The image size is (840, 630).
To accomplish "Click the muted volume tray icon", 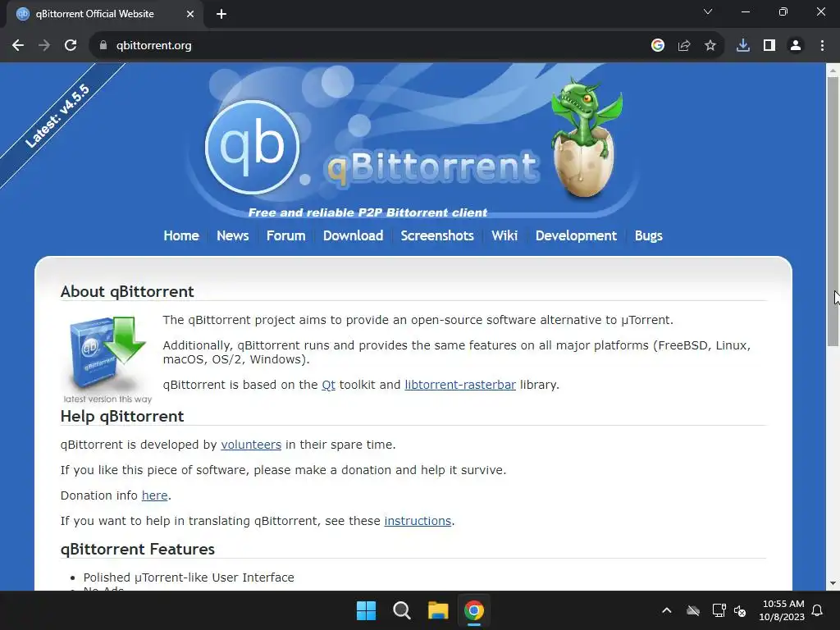I will click(740, 610).
